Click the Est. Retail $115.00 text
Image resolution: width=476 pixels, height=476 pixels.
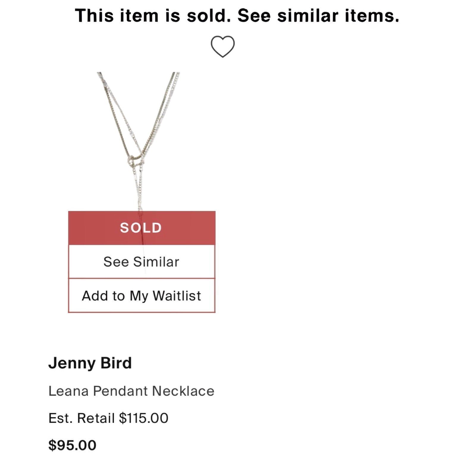click(x=108, y=418)
